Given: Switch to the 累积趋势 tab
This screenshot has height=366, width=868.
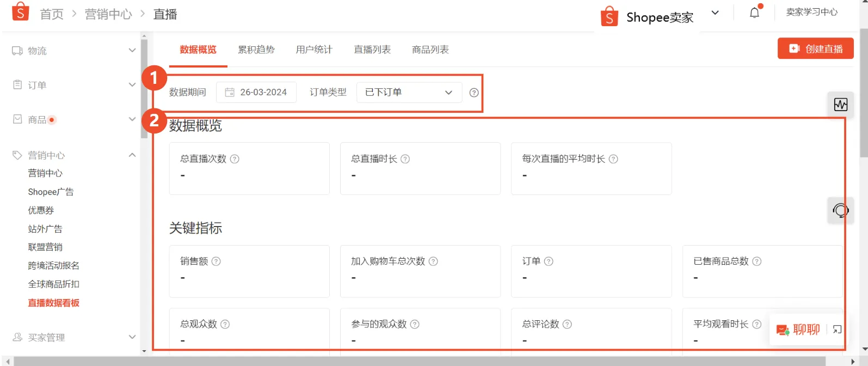Looking at the screenshot, I should click(256, 50).
